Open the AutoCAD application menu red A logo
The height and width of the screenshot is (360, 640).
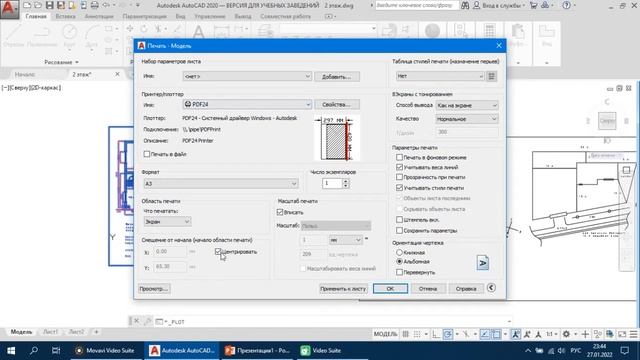point(9,9)
